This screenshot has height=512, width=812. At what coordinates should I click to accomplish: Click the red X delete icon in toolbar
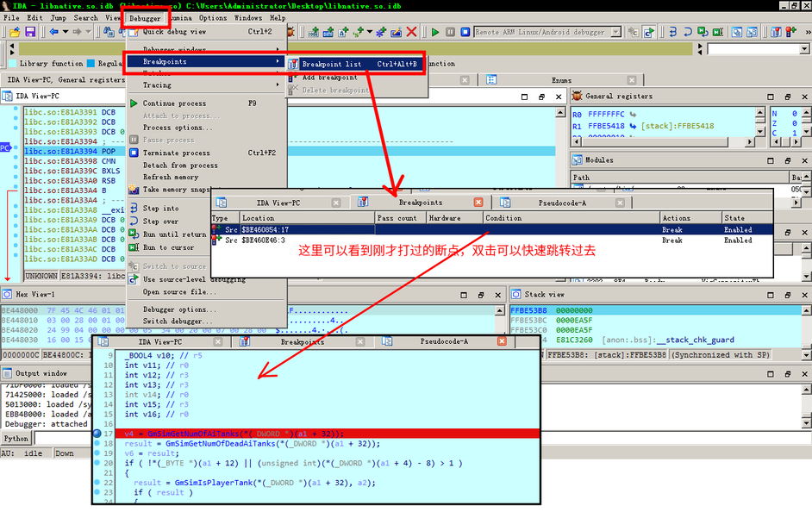(x=412, y=32)
